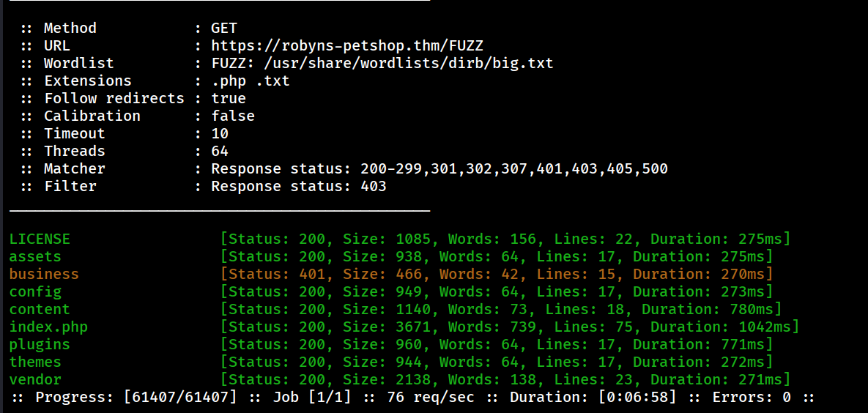This screenshot has height=413, width=868.
Task: Click the Filter Response status 403 value
Action: 299,186
